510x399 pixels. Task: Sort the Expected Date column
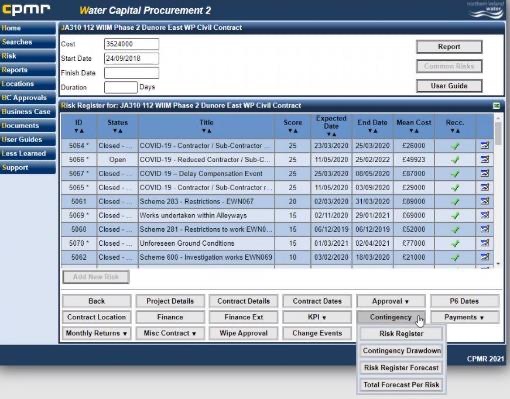click(331, 134)
